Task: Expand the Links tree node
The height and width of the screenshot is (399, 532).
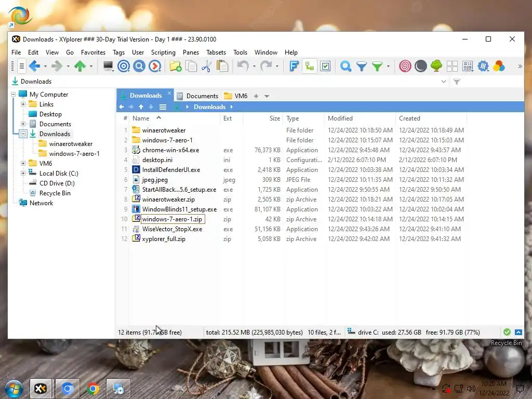Action: point(23,104)
